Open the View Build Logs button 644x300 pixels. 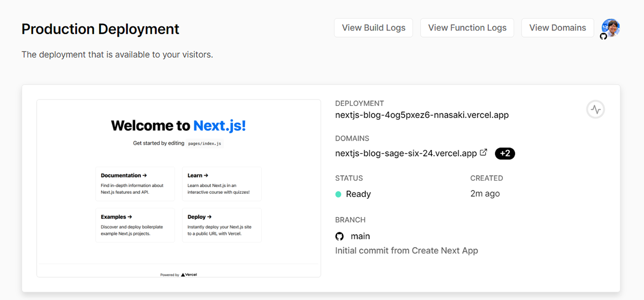(374, 28)
